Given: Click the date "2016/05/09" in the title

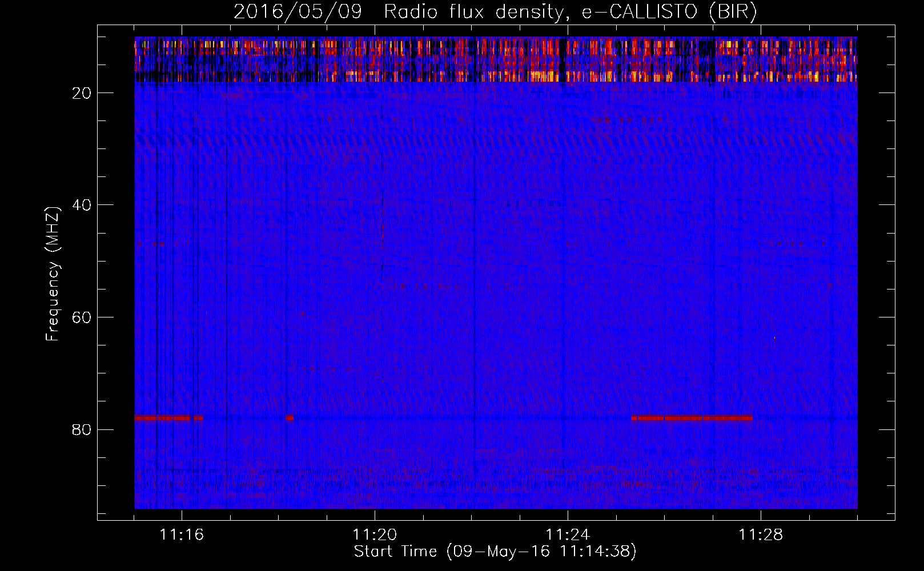Looking at the screenshot, I should (x=298, y=12).
